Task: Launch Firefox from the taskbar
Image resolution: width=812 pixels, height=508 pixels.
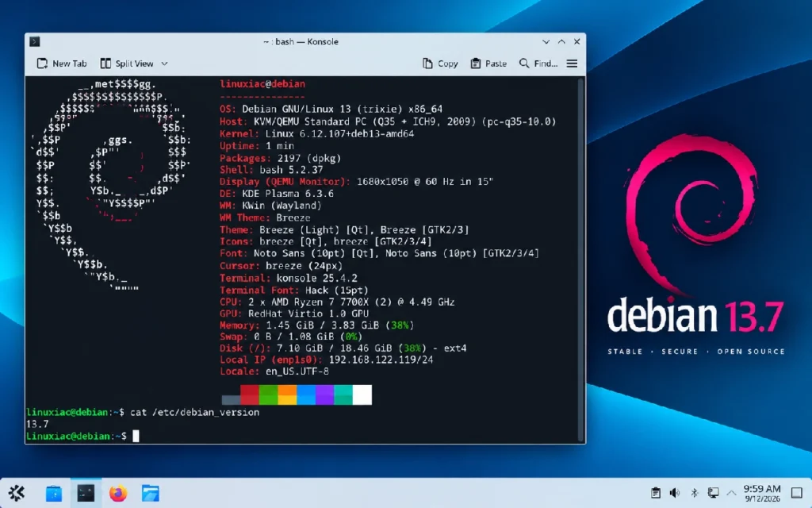Action: coord(118,493)
